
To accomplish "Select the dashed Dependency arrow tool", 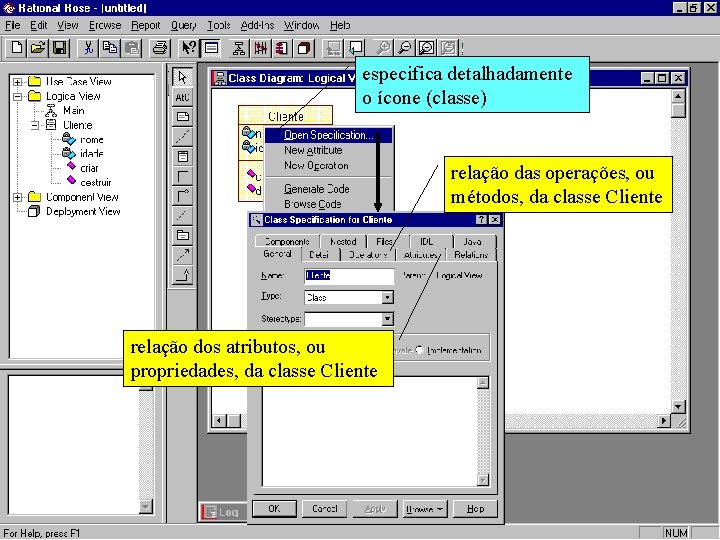I will (x=182, y=255).
